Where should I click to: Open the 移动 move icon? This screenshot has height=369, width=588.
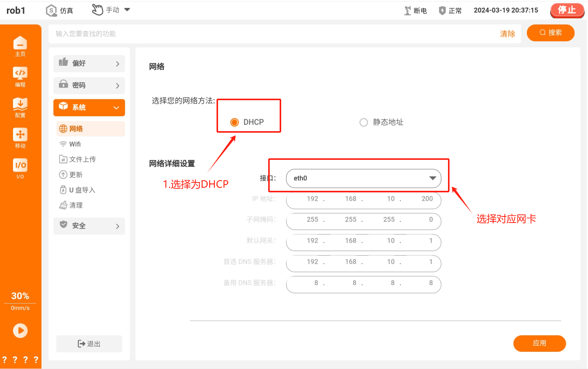pos(20,138)
